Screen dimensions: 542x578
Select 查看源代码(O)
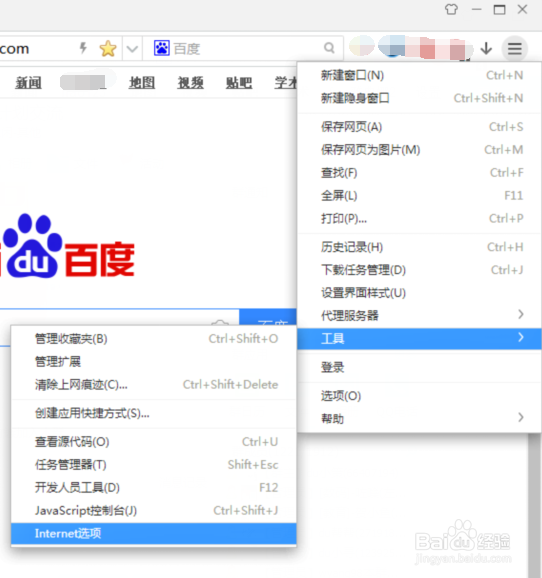pyautogui.click(x=154, y=442)
